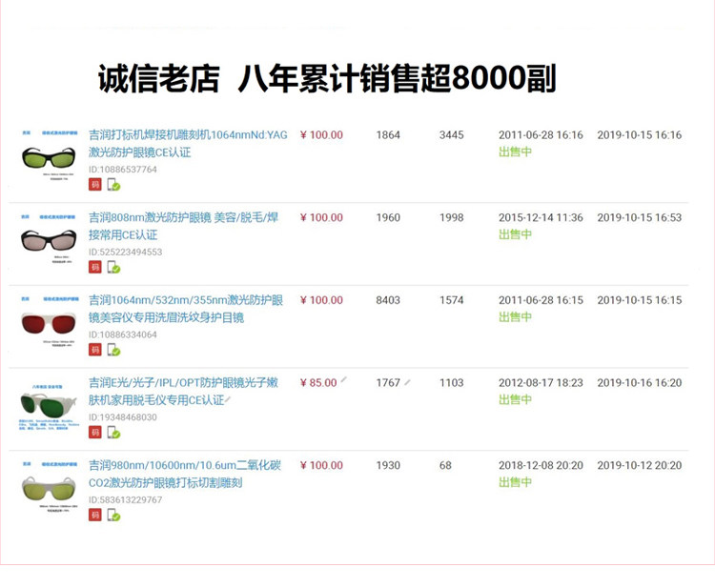
Task: Click red 码 icon under ID:583613229767
Action: click(x=94, y=515)
